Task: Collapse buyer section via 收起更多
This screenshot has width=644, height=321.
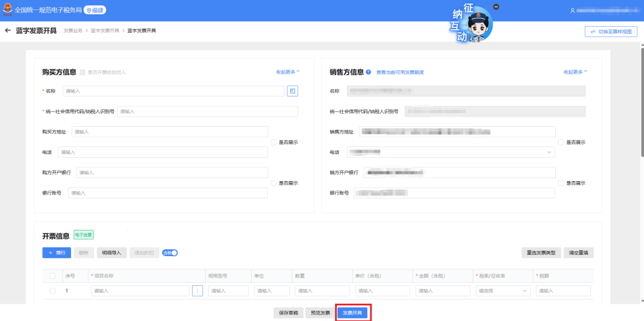Action: coord(287,71)
